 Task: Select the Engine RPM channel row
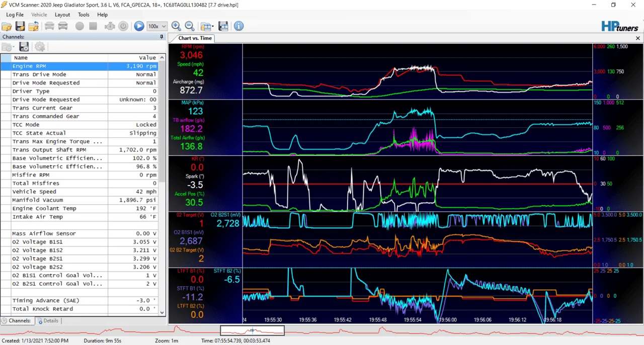coord(79,66)
